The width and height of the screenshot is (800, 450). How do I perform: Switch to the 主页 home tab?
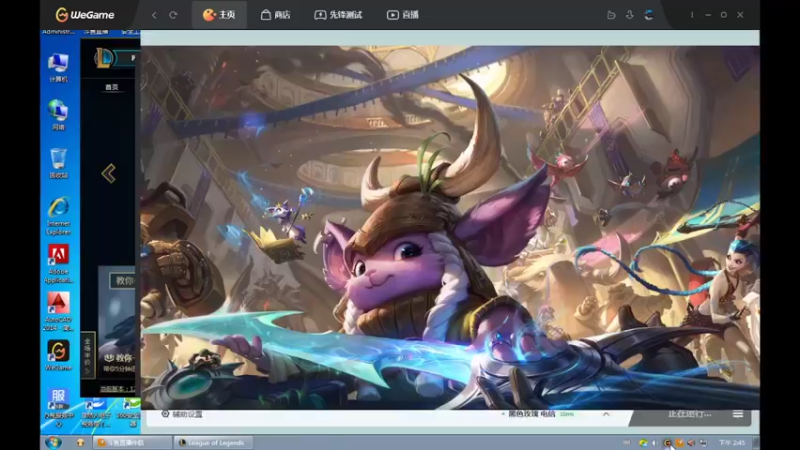pyautogui.click(x=219, y=15)
